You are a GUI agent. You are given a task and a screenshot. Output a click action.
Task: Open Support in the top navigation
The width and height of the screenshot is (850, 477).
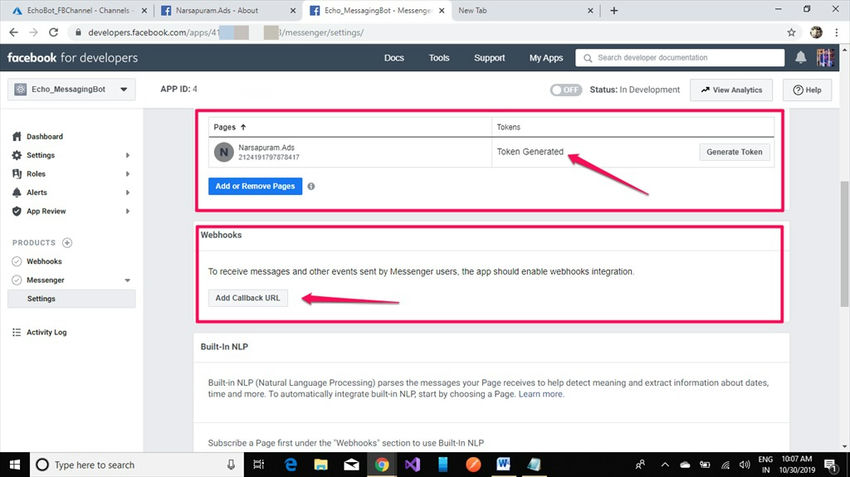[x=490, y=57]
